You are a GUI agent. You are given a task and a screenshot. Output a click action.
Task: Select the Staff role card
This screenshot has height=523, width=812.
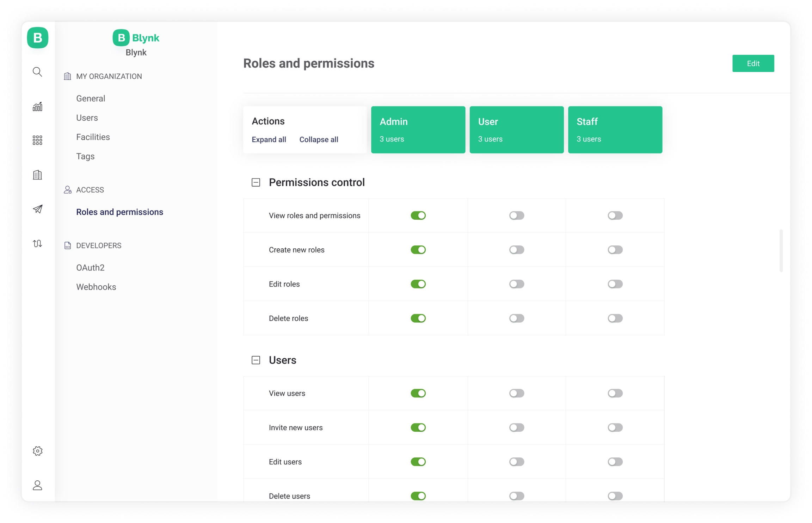615,130
